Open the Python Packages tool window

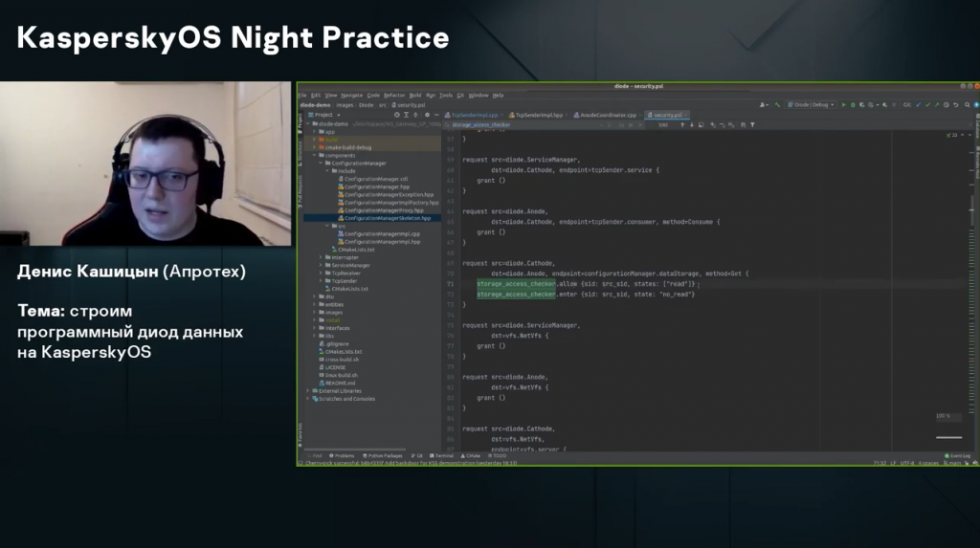(383, 456)
